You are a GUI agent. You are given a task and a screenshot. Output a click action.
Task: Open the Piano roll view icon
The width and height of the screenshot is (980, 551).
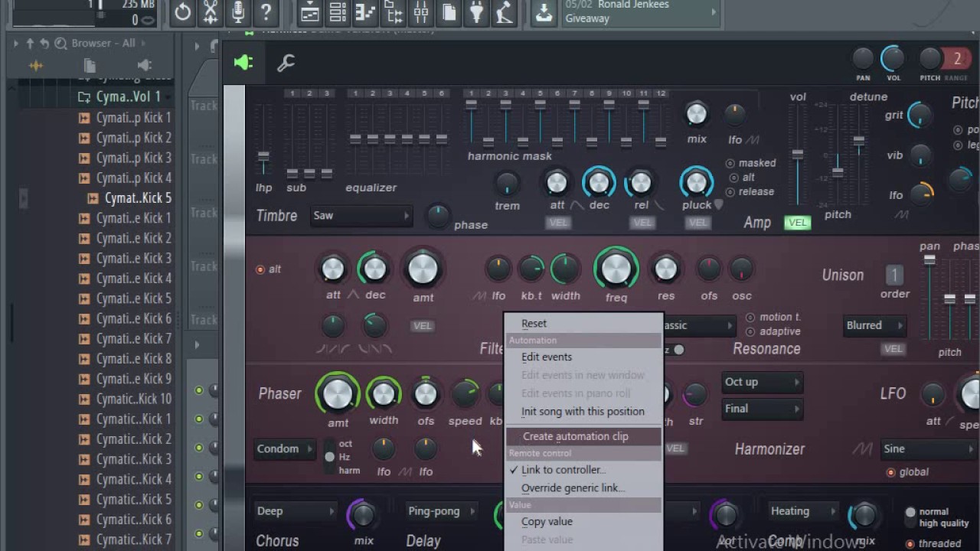[x=365, y=12]
